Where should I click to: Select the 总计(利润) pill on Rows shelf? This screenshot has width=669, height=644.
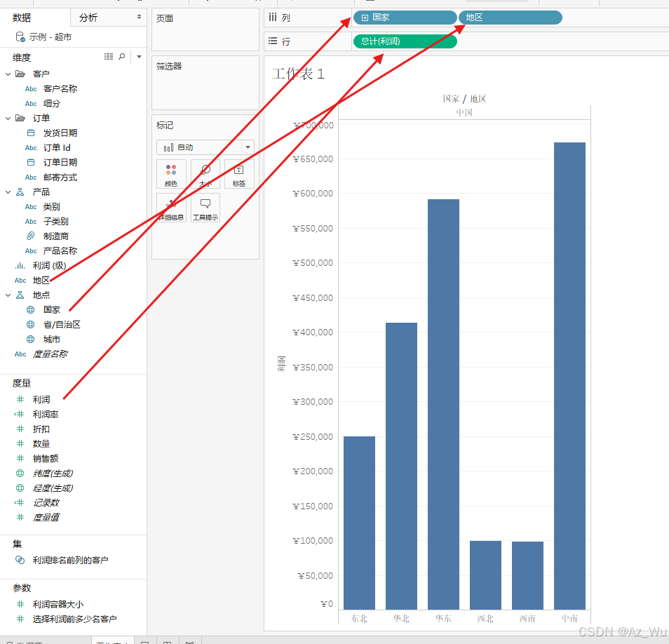point(405,41)
